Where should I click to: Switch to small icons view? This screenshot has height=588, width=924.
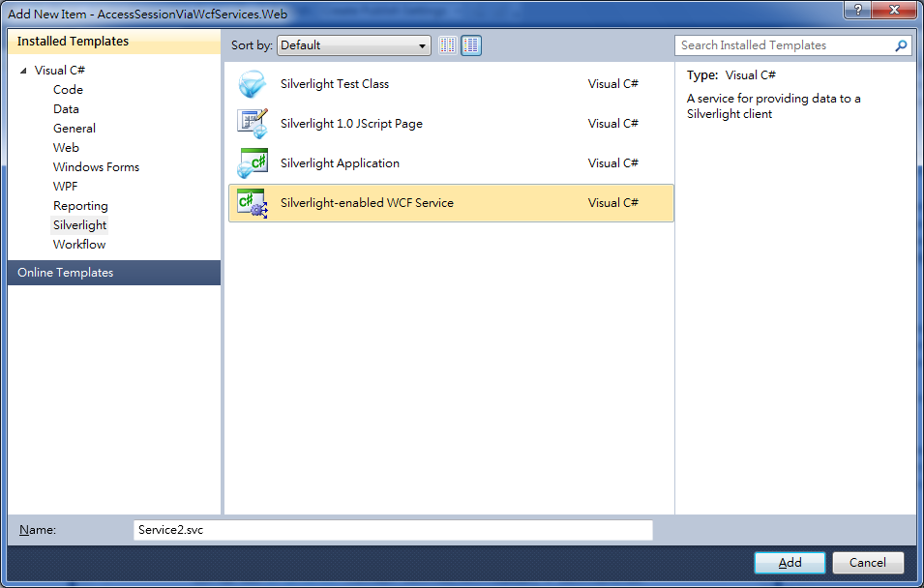[x=447, y=45]
